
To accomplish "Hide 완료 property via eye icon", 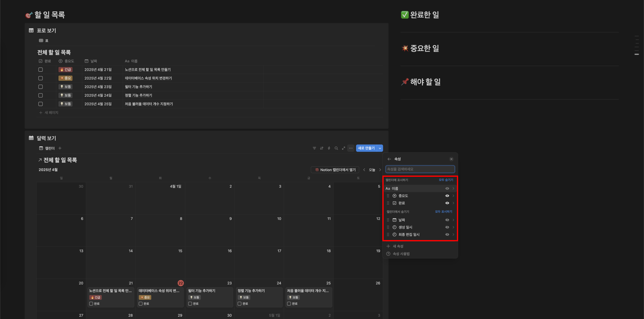I will (447, 203).
